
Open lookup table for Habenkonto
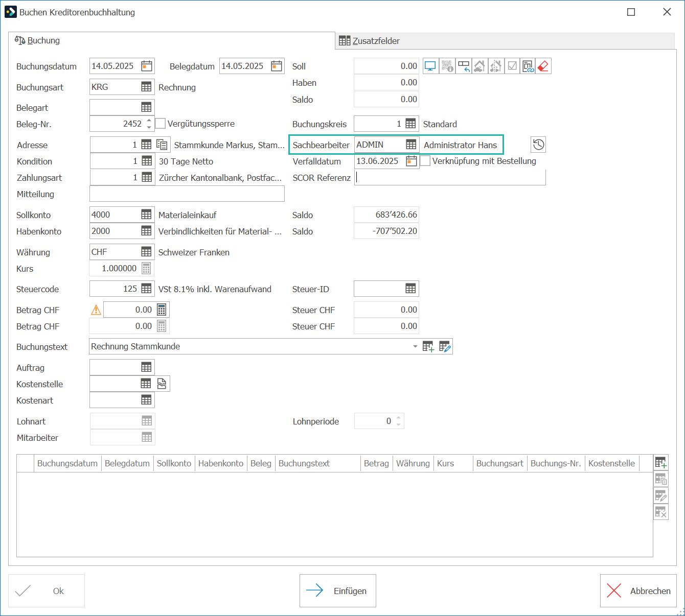point(146,231)
